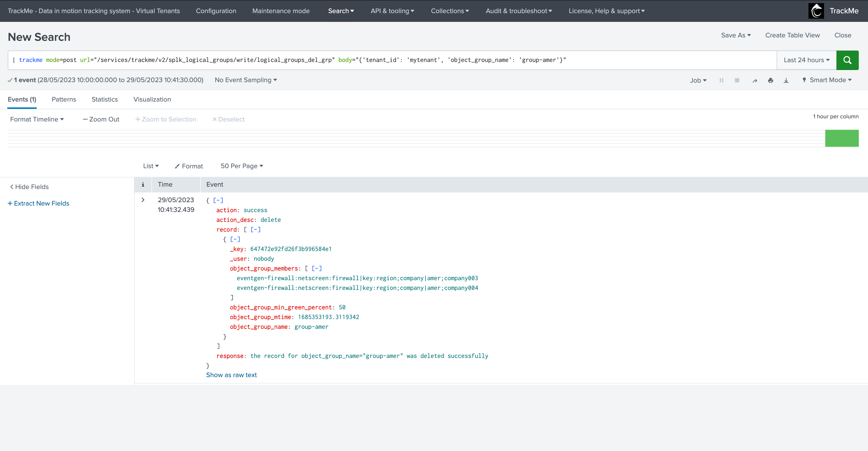Collapse the object_group_members array

click(316, 268)
